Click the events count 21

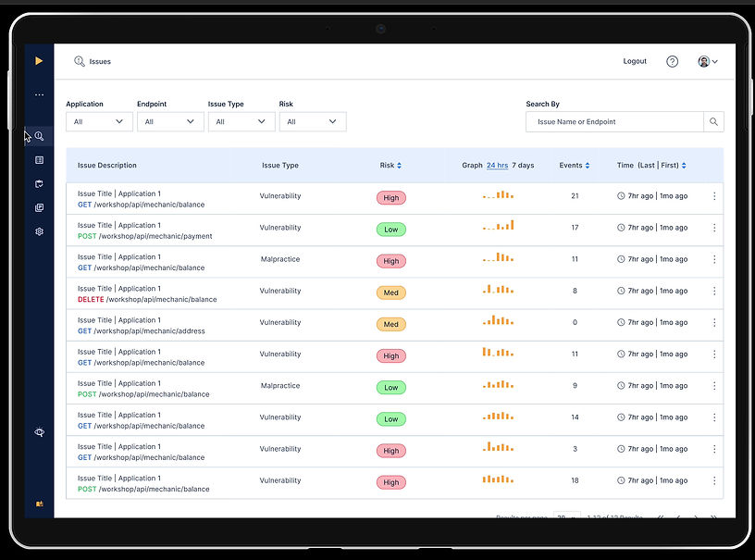click(575, 196)
